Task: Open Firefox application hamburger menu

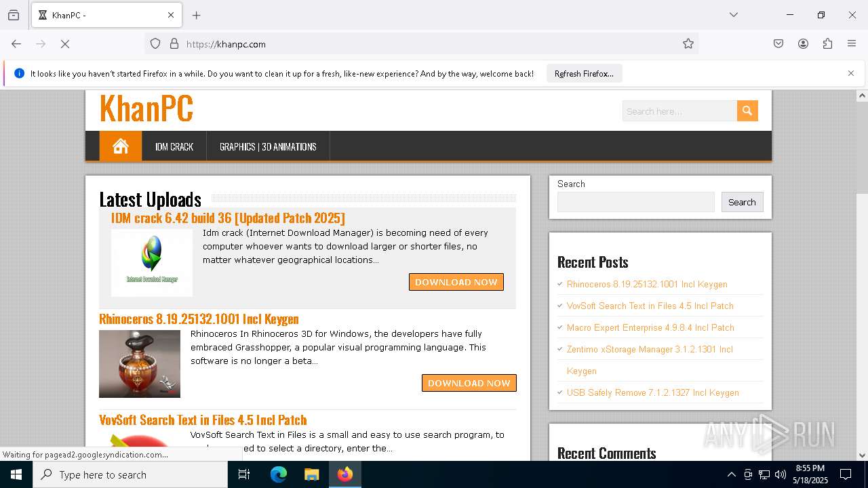Action: [x=852, y=44]
